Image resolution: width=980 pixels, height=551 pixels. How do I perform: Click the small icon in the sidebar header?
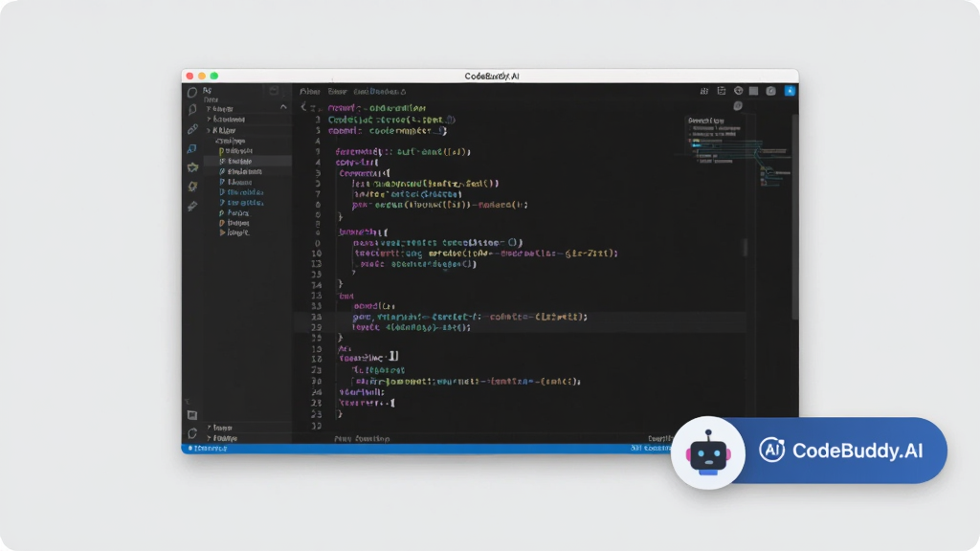point(274,91)
